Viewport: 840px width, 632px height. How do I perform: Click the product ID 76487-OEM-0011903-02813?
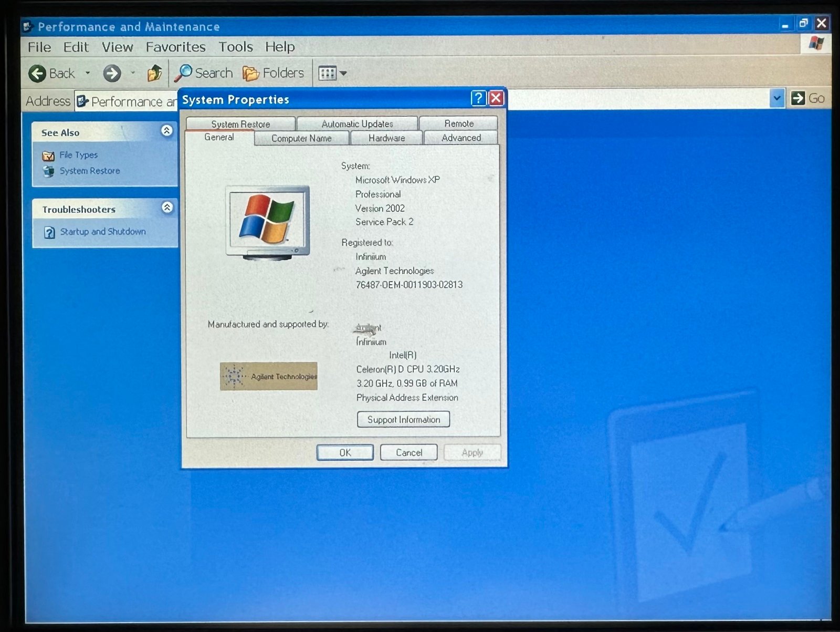click(x=409, y=285)
